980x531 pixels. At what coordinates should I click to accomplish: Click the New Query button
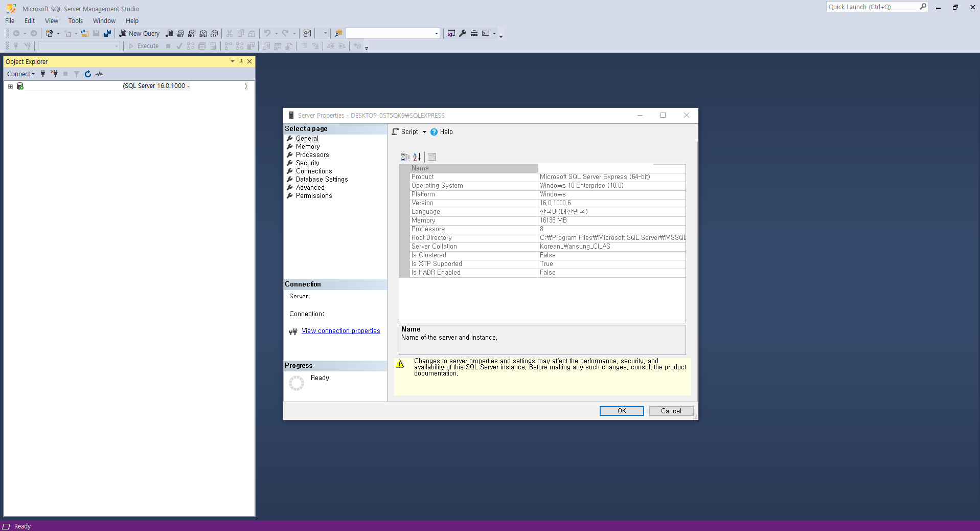click(x=140, y=33)
